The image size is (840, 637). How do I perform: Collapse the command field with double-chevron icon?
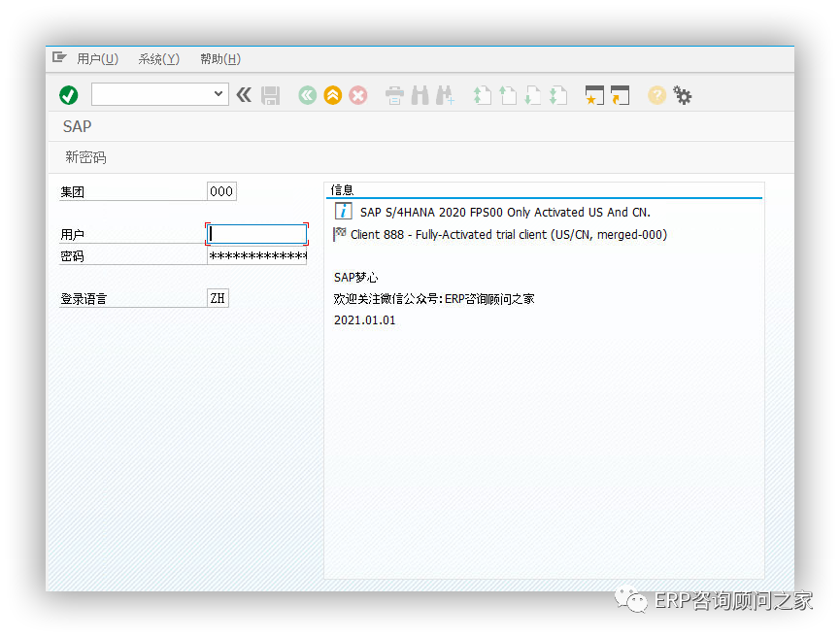click(x=245, y=95)
